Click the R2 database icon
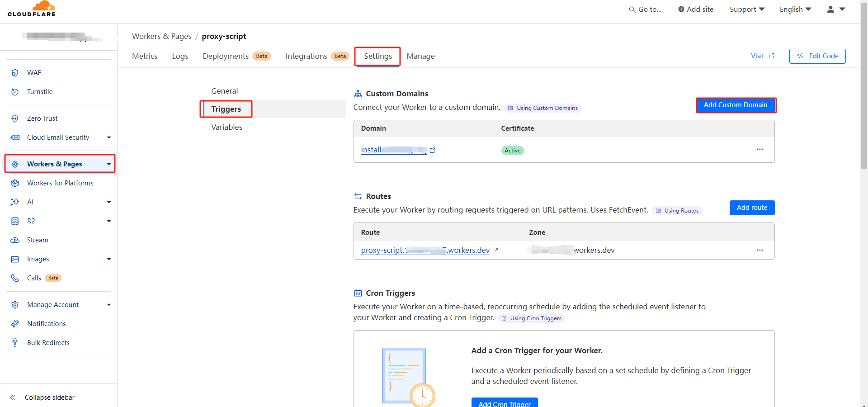 (15, 221)
